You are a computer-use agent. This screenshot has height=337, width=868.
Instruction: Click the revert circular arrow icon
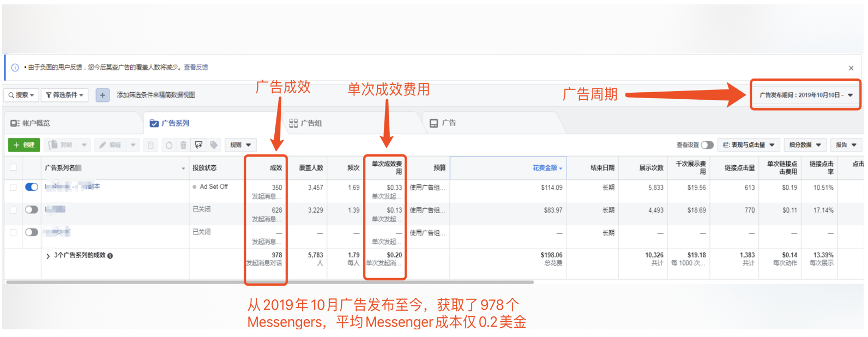(169, 145)
